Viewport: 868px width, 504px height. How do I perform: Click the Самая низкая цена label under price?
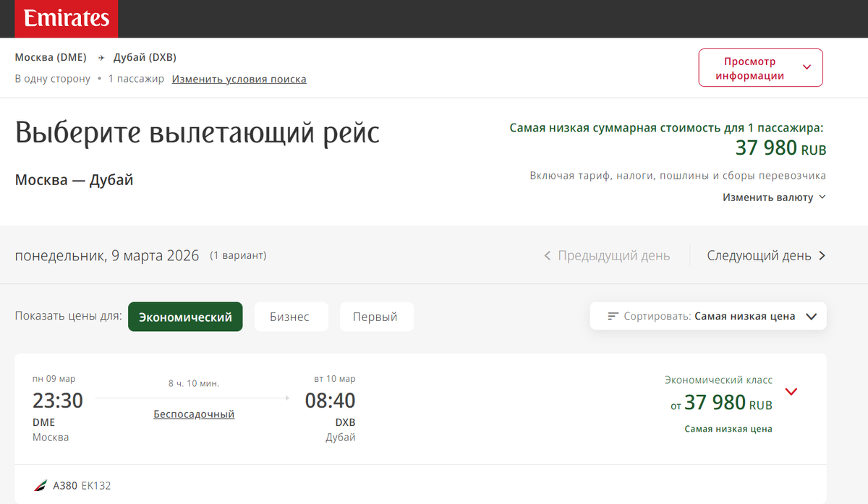pos(728,429)
